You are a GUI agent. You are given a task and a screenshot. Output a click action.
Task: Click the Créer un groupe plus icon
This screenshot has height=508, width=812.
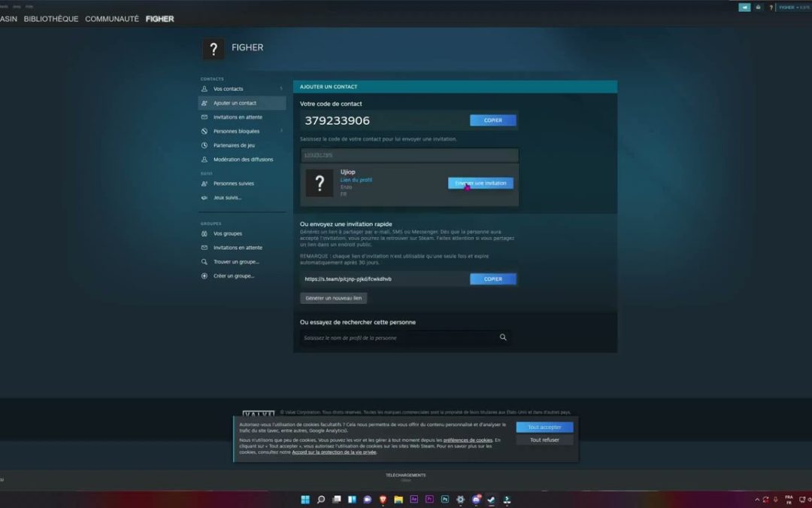(204, 275)
